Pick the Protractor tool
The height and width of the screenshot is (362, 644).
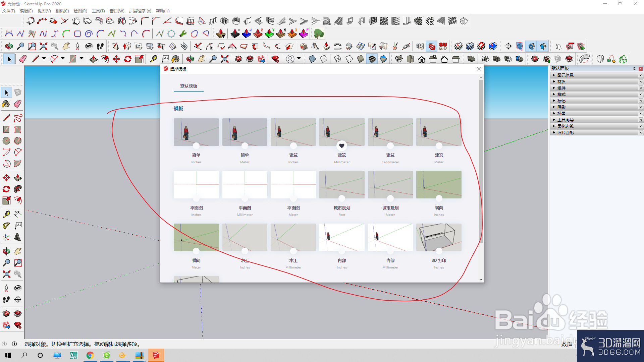tap(6, 226)
